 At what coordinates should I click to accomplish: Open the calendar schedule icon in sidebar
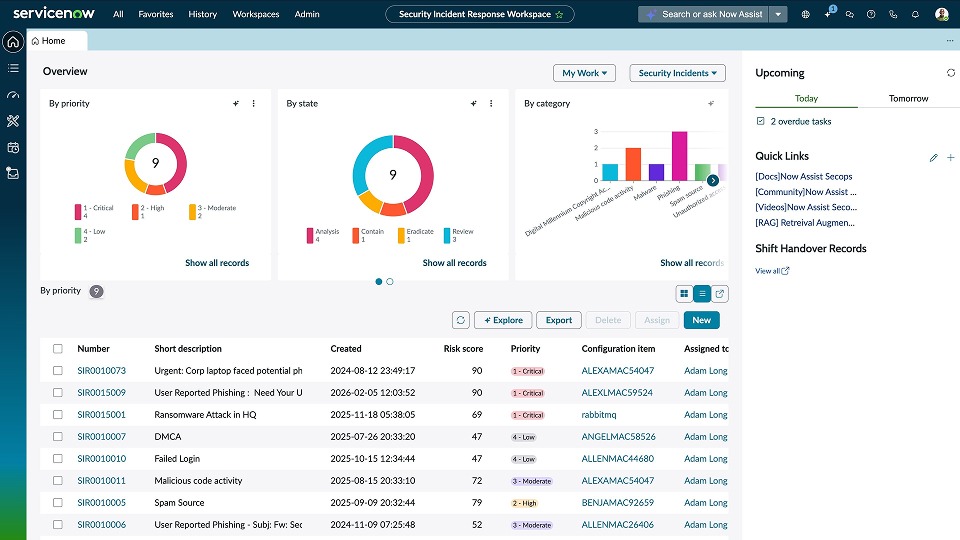click(x=13, y=147)
